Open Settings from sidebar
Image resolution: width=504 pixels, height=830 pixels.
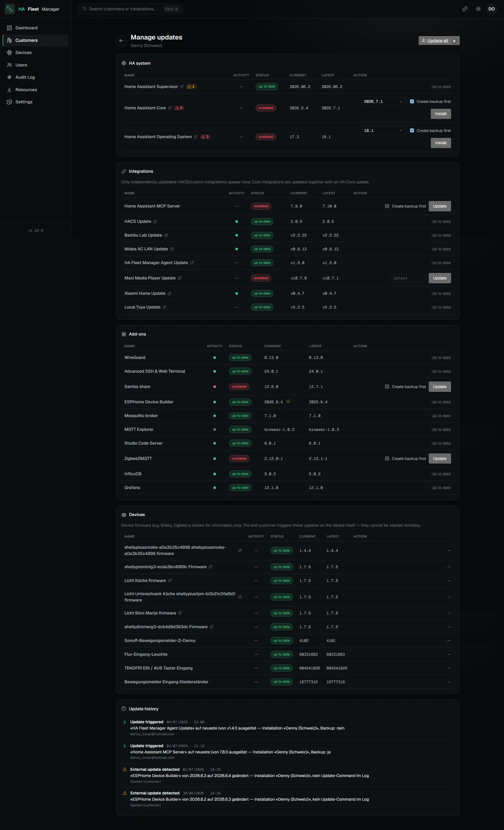[35, 102]
